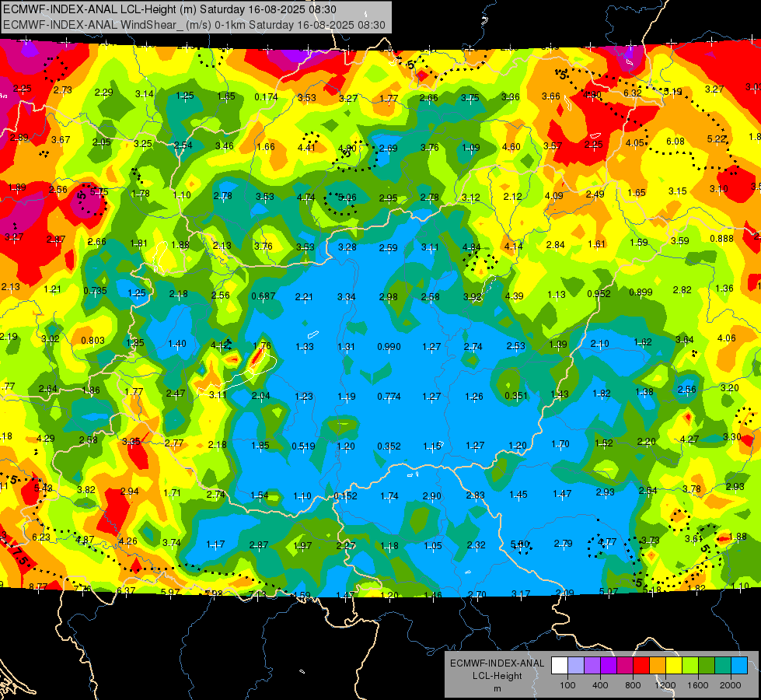Click the legend title ECMWF-INDEX-ANAL
Image resolution: width=761 pixels, height=700 pixels.
click(x=497, y=663)
